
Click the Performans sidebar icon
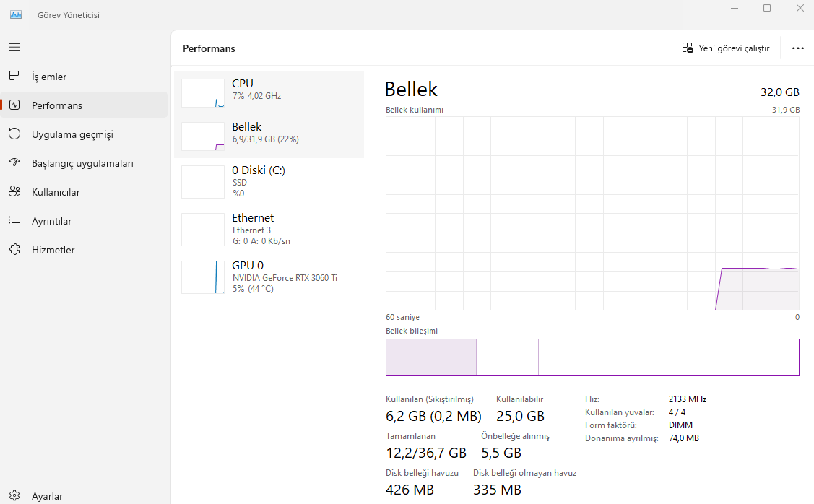click(x=14, y=105)
